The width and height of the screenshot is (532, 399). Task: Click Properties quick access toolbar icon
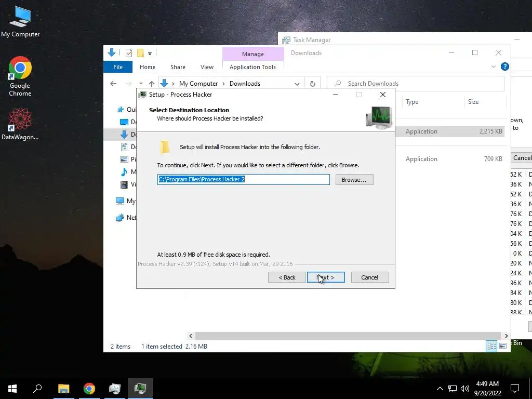tap(129, 52)
